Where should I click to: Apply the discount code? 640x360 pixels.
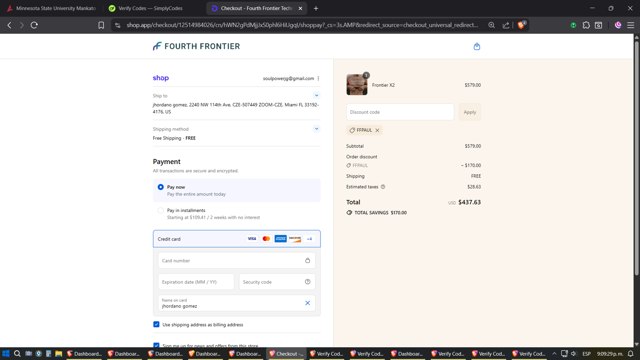469,112
